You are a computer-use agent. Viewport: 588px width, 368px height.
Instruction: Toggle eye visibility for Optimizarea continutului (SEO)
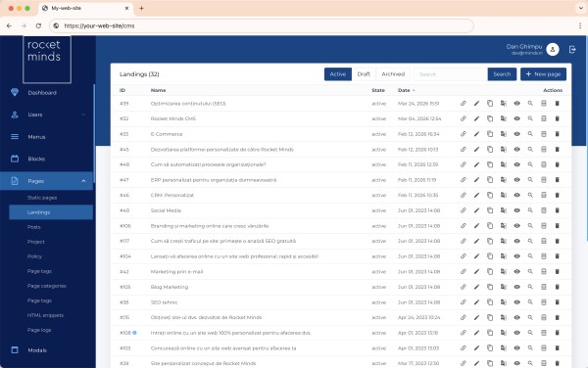coord(517,104)
